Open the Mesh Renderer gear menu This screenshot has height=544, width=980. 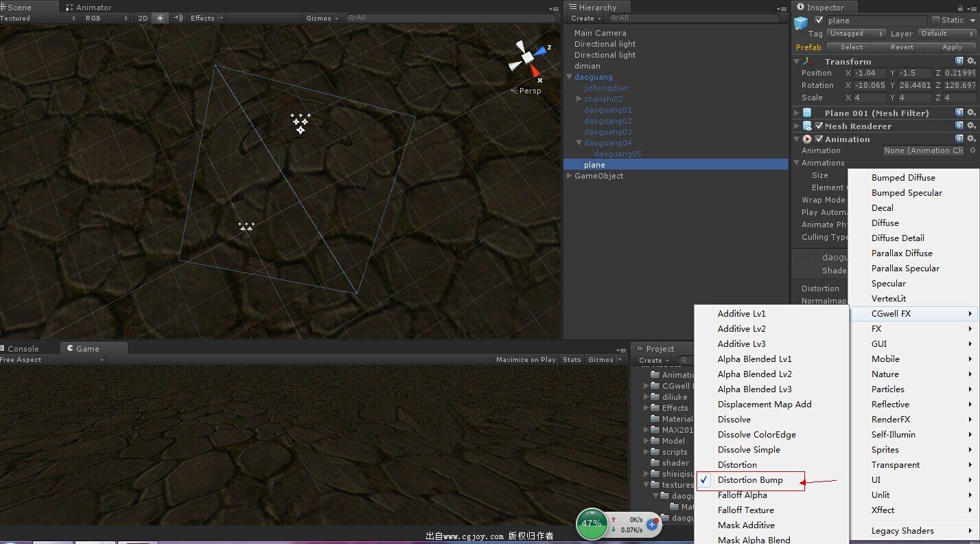pos(971,126)
